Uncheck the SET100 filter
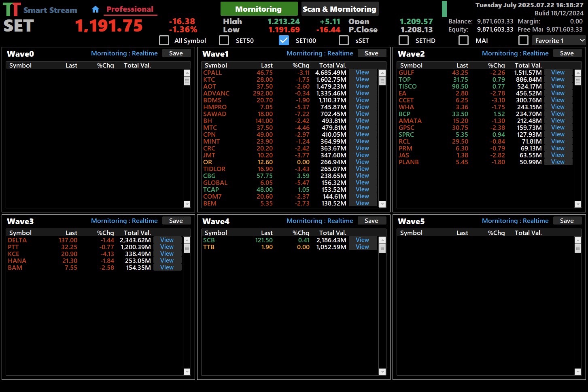Image resolution: width=588 pixels, height=392 pixels. (284, 40)
